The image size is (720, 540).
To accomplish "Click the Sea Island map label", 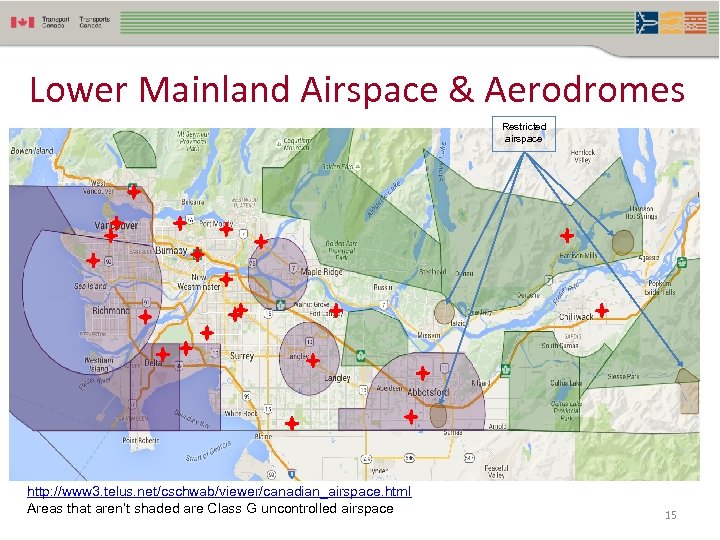I will (x=90, y=286).
